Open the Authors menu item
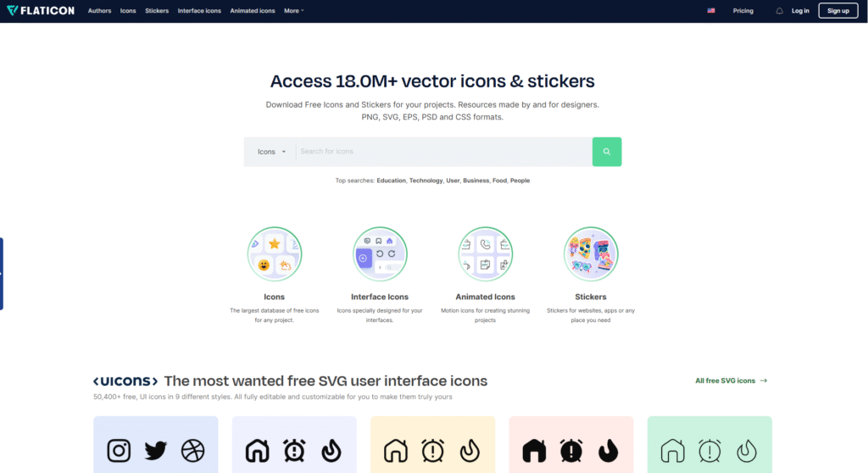Image resolution: width=868 pixels, height=473 pixels. (99, 11)
